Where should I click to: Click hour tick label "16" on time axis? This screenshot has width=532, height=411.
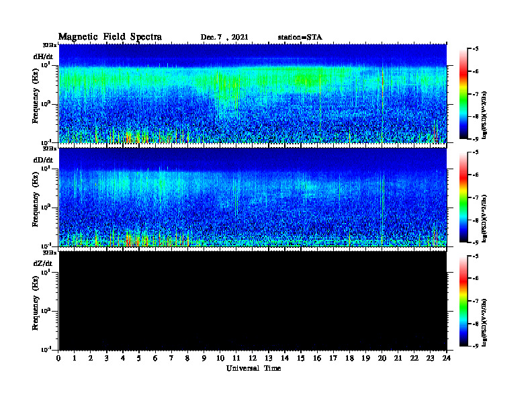[317, 358]
